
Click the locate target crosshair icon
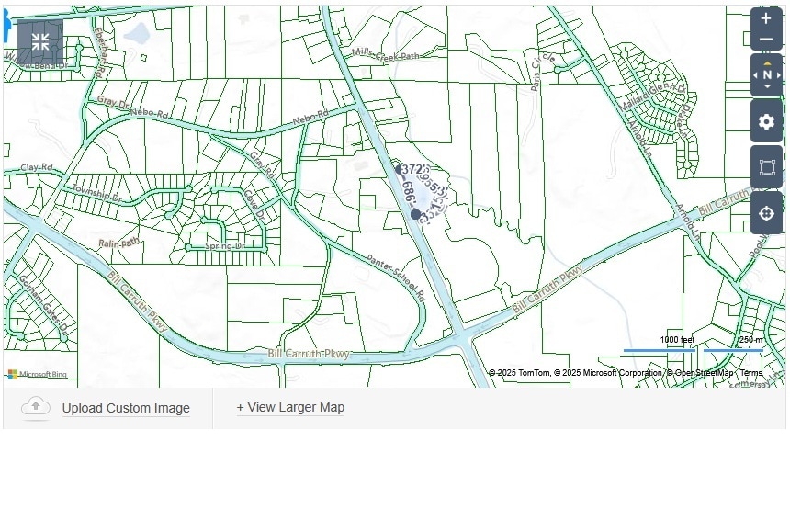(x=766, y=214)
